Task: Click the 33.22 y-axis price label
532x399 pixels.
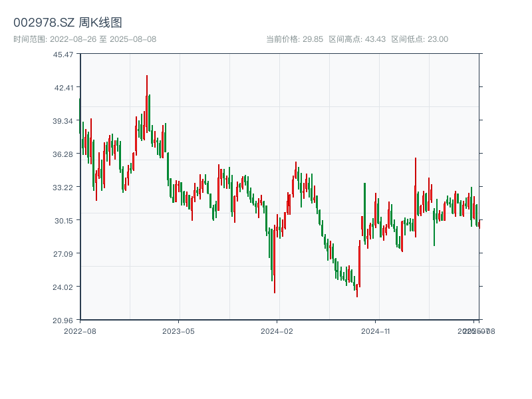Action: tap(64, 187)
